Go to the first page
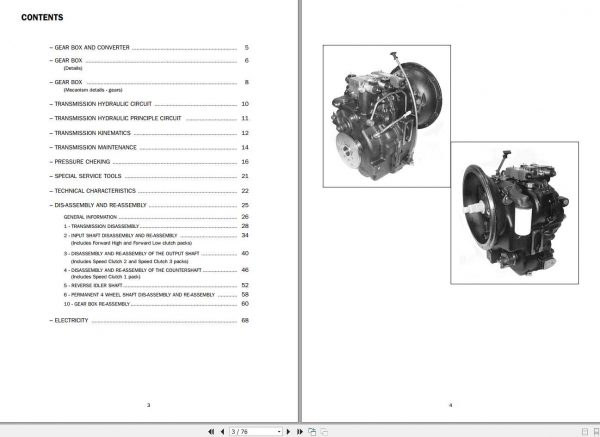Image resolution: width=600 pixels, height=437 pixels. pyautogui.click(x=211, y=432)
